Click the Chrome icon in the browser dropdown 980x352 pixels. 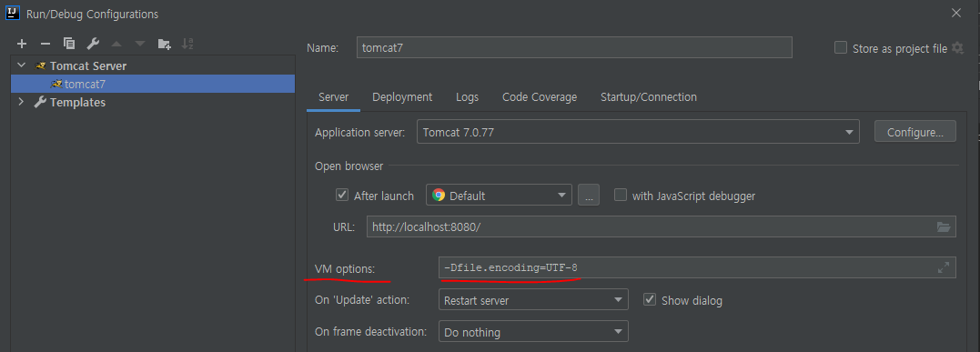pyautogui.click(x=439, y=195)
